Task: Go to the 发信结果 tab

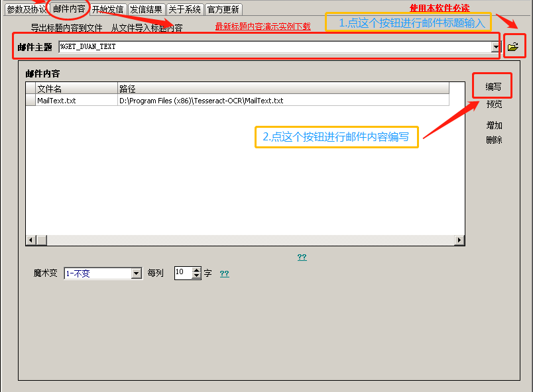Action: coord(146,9)
